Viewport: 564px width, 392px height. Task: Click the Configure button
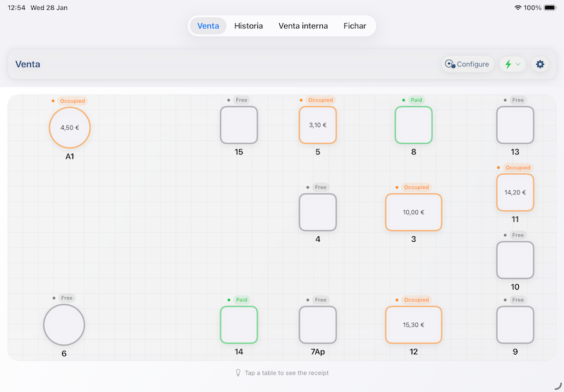[x=467, y=64]
